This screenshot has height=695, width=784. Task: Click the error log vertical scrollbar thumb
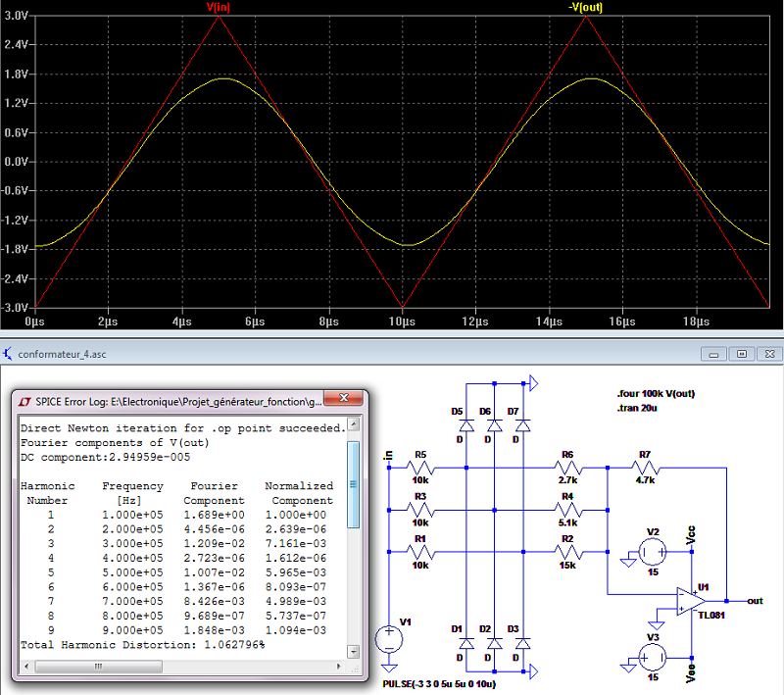click(x=354, y=484)
